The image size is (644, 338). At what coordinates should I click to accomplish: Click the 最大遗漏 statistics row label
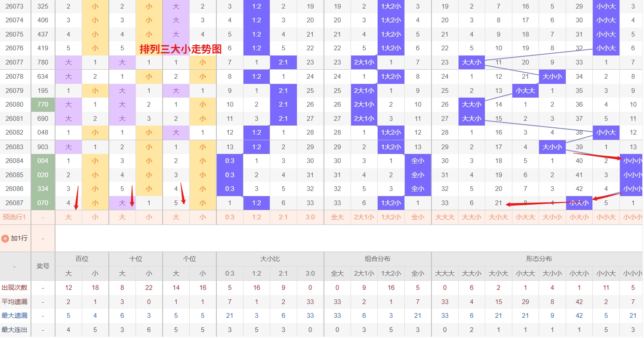pyautogui.click(x=14, y=316)
